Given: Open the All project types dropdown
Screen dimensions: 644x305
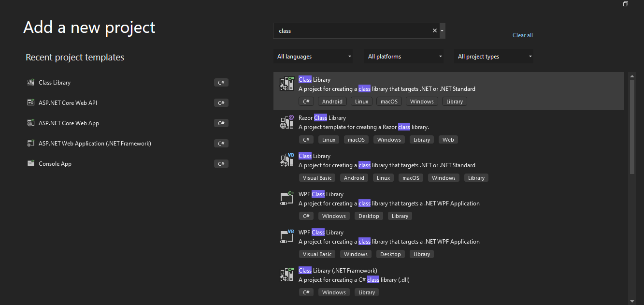Looking at the screenshot, I should (x=494, y=57).
